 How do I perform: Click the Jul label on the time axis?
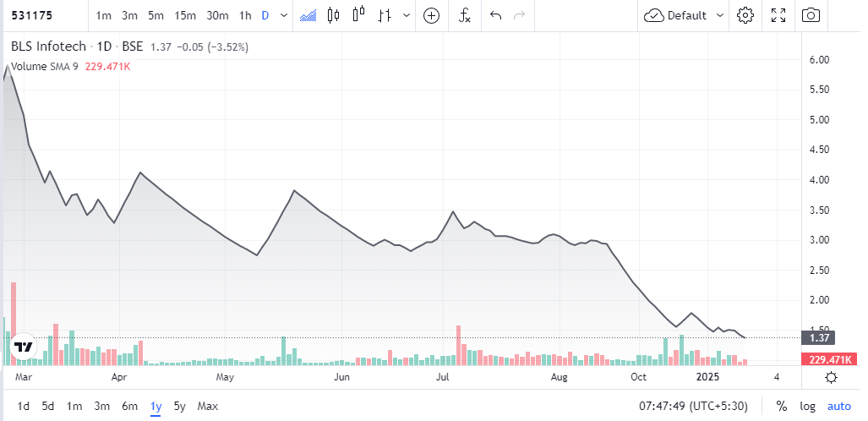pos(442,377)
